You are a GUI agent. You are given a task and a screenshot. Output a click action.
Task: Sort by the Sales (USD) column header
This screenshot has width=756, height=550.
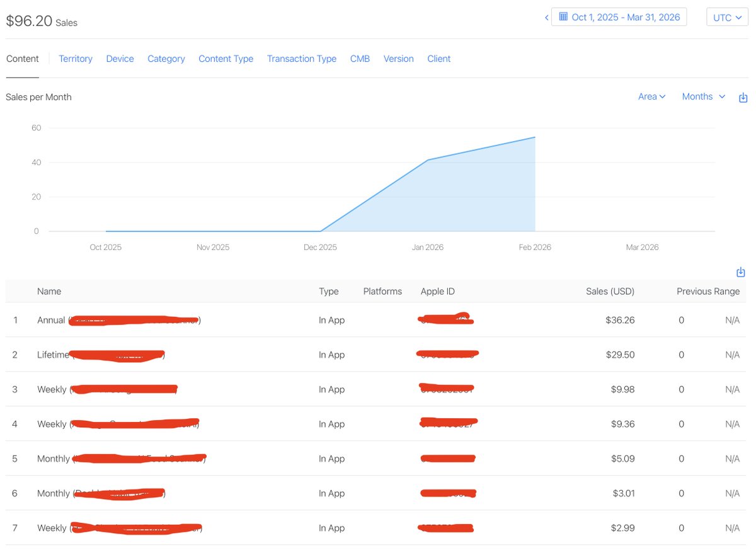click(610, 291)
